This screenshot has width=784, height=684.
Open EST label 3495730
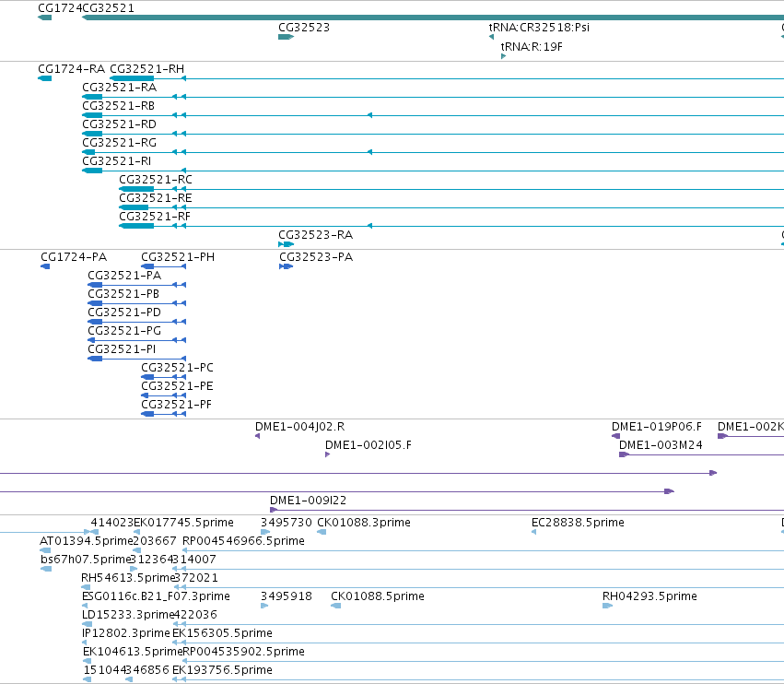pos(287,523)
